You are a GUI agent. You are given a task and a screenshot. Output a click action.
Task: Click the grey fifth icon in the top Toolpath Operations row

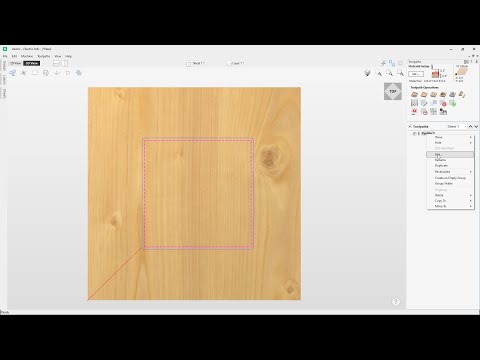(x=452, y=95)
